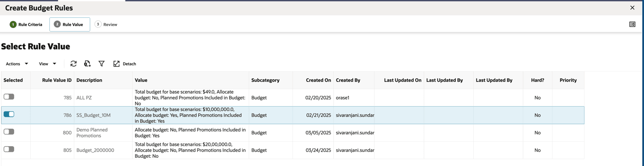
Task: Click the Hard? column header
Action: (x=537, y=80)
